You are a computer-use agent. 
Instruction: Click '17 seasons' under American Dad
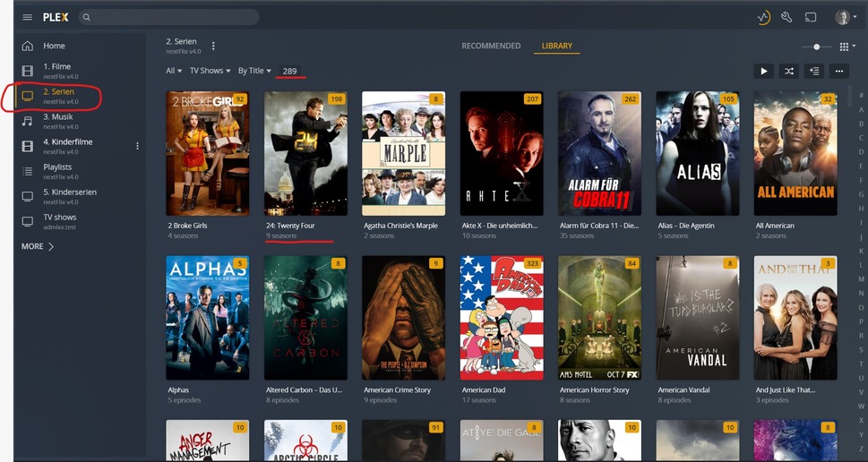pos(479,400)
